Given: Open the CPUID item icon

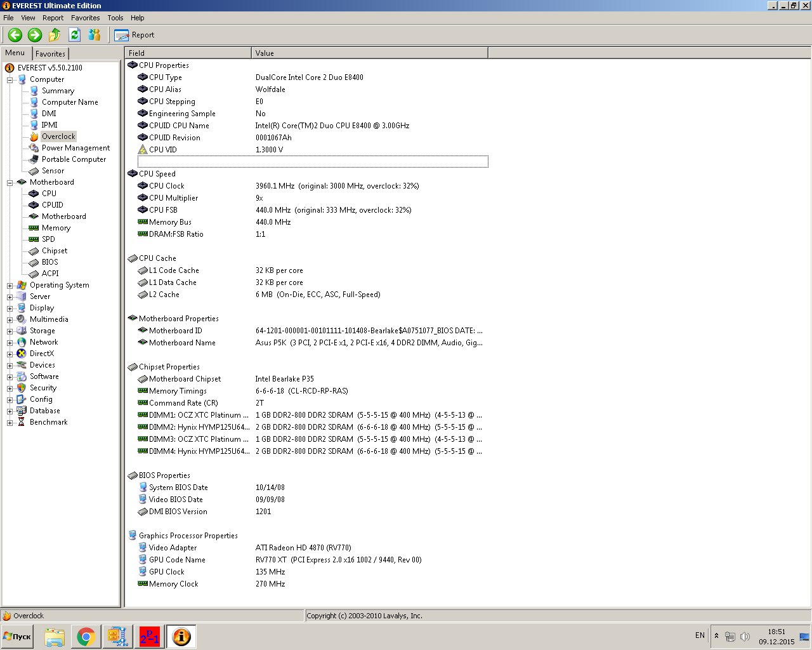Looking at the screenshot, I should point(34,205).
